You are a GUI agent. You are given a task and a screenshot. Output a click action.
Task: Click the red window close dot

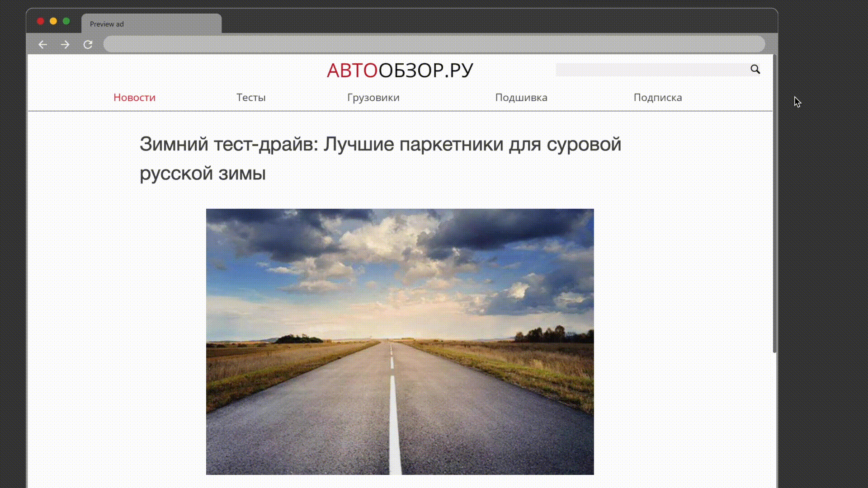pyautogui.click(x=40, y=21)
